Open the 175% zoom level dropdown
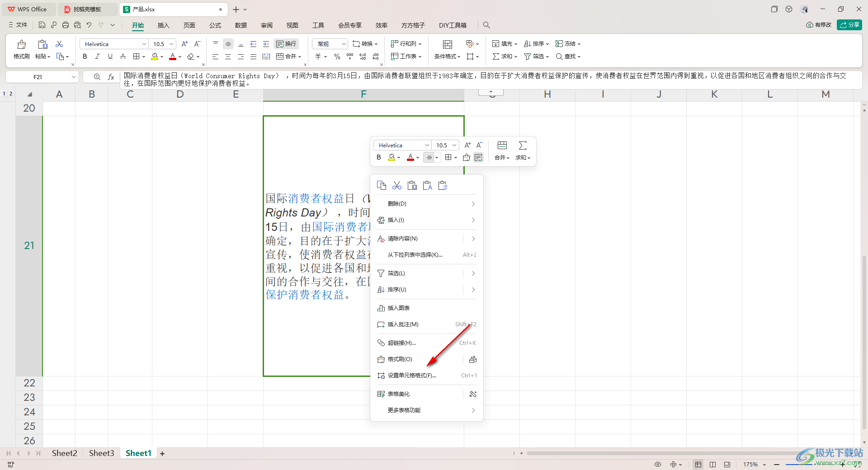 764,465
